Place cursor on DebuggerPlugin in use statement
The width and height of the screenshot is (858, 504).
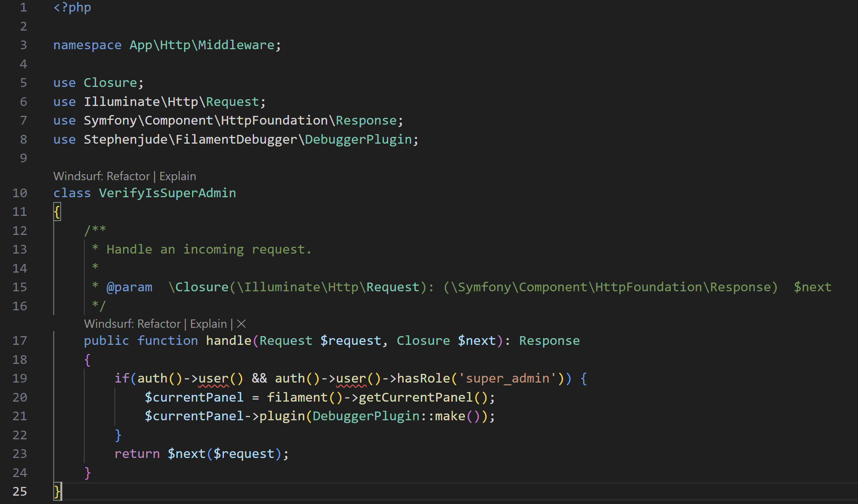[358, 139]
